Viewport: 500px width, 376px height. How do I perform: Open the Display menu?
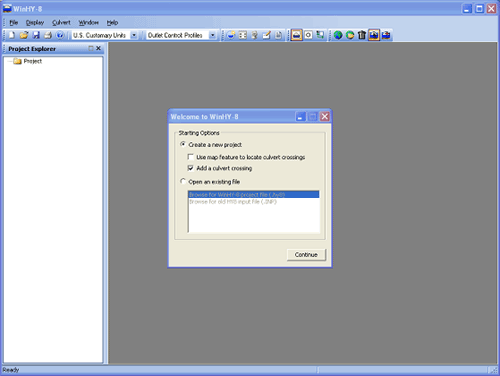(35, 23)
